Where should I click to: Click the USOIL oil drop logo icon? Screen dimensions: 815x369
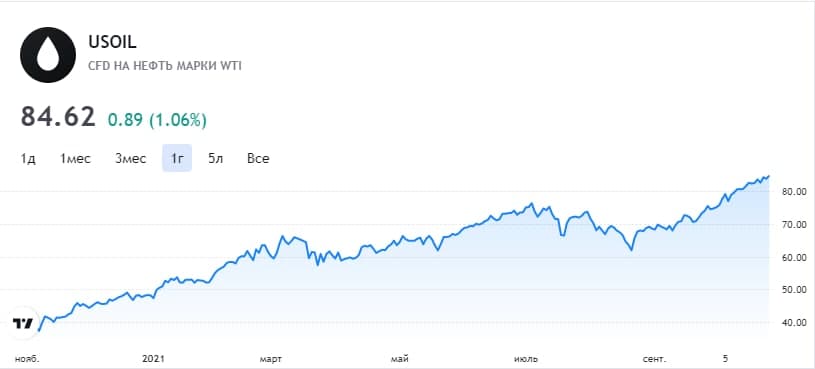click(x=48, y=55)
